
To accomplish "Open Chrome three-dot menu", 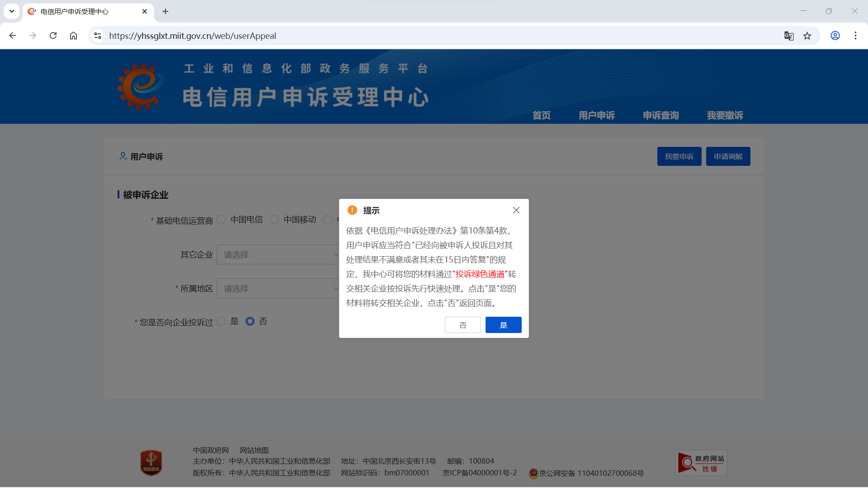I will 855,36.
